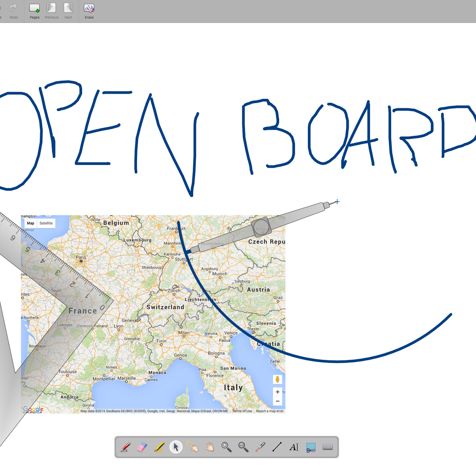Select the Pen drawing tool
This screenshot has height=476, width=476.
[x=126, y=447]
